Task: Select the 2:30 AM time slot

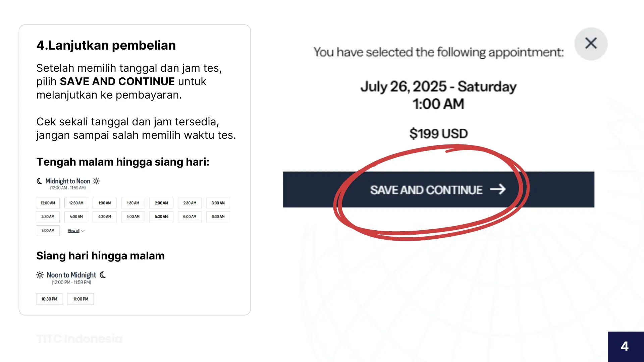Action: click(190, 203)
